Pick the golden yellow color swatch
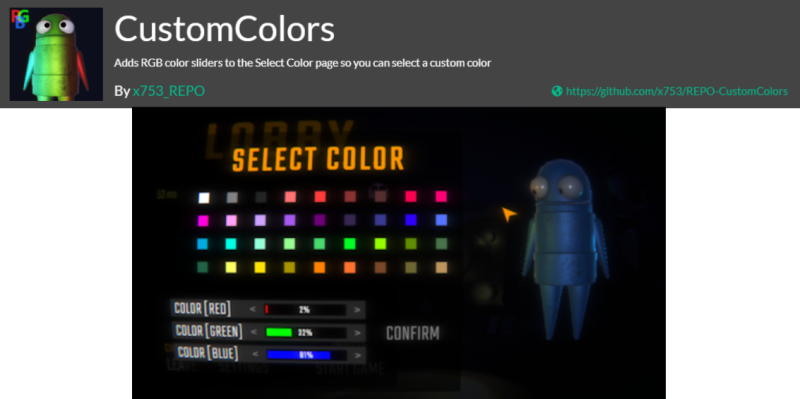The width and height of the screenshot is (800, 399). click(260, 267)
